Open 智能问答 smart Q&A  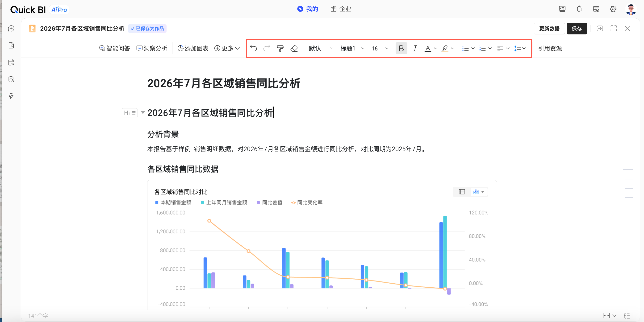(114, 48)
